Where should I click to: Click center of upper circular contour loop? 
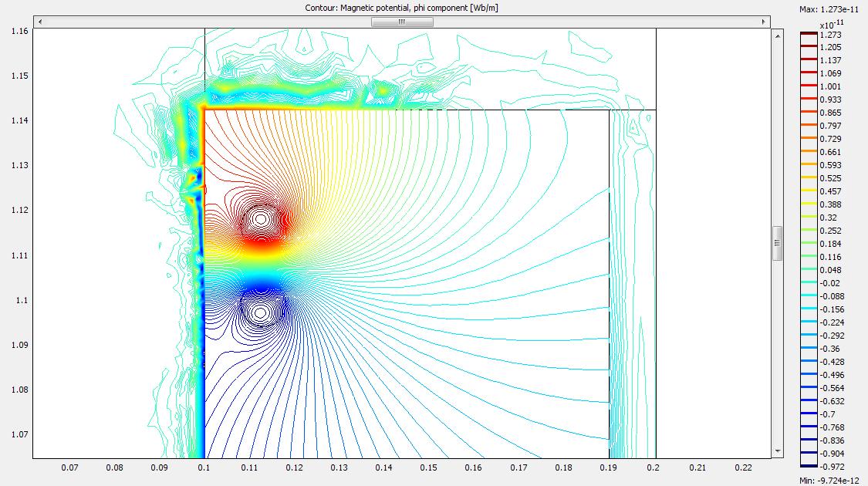(x=261, y=219)
